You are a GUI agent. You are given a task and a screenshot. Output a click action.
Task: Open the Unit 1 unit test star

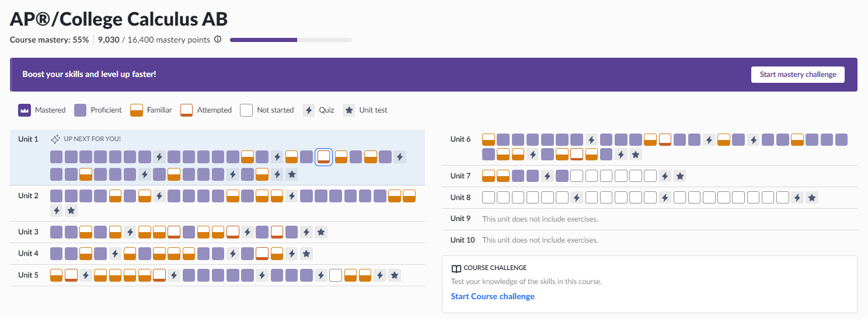coord(292,174)
